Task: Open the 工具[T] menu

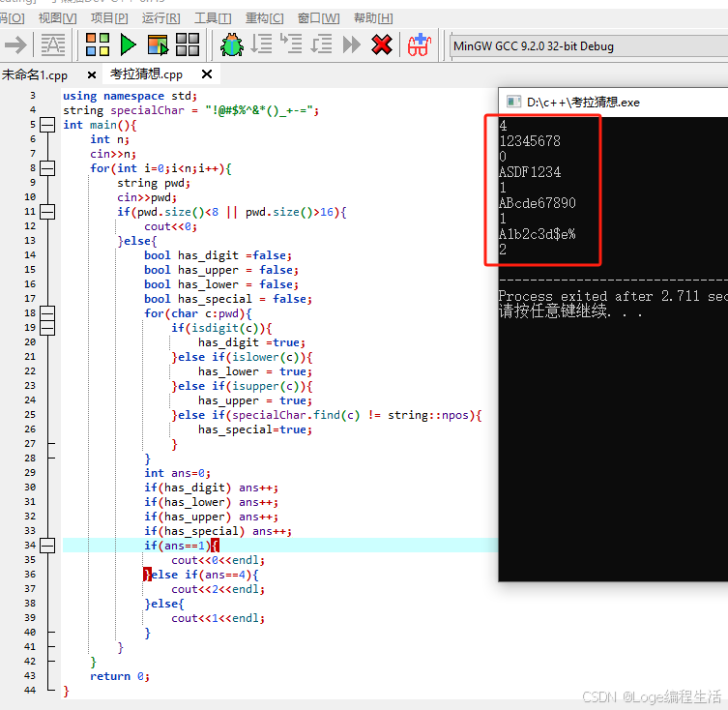Action: [x=213, y=18]
